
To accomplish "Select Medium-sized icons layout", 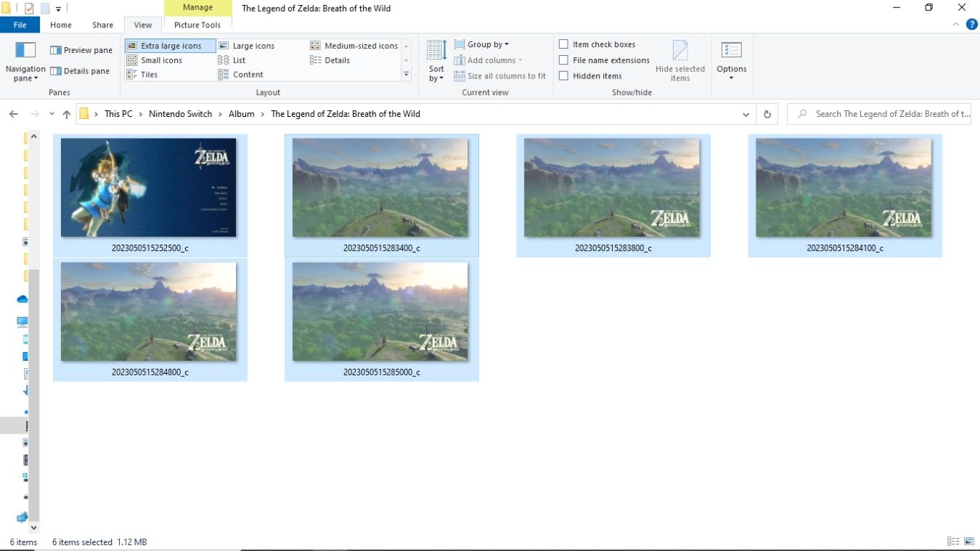I will tap(354, 46).
